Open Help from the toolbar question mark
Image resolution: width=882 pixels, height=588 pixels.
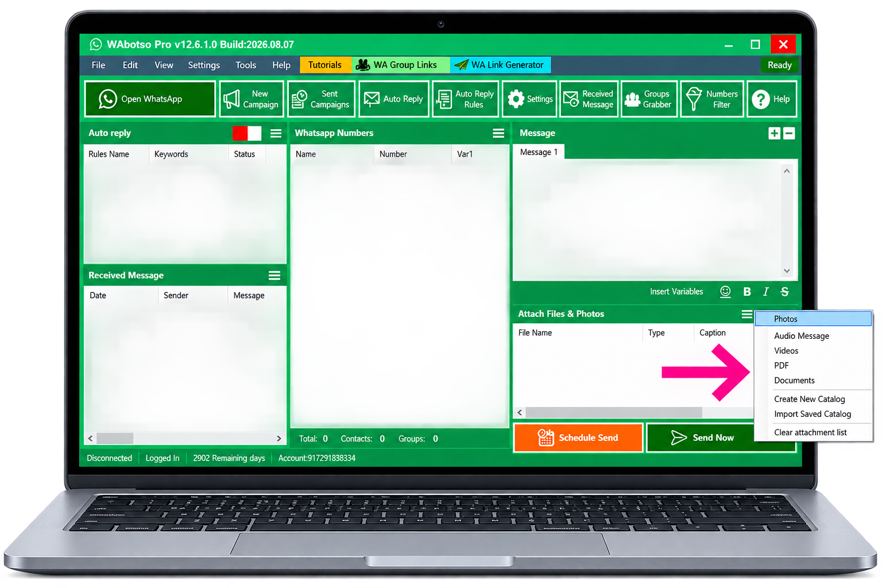772,99
